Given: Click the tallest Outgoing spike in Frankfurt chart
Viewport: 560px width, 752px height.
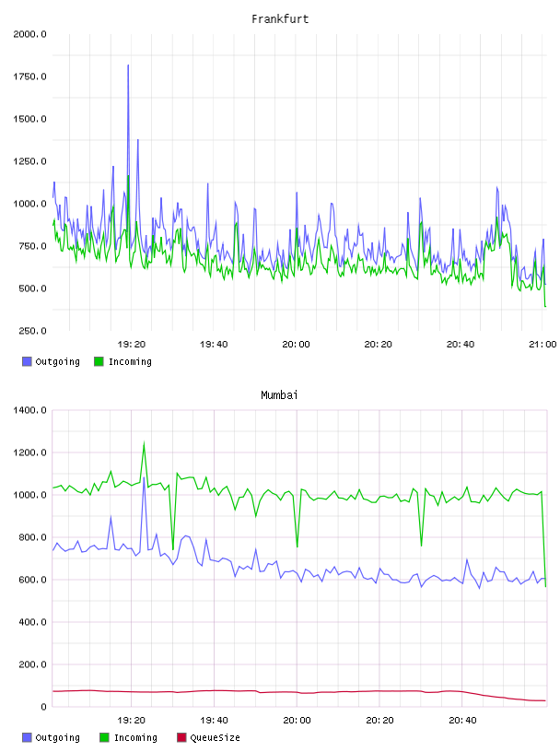Looking at the screenshot, I should tap(128, 65).
